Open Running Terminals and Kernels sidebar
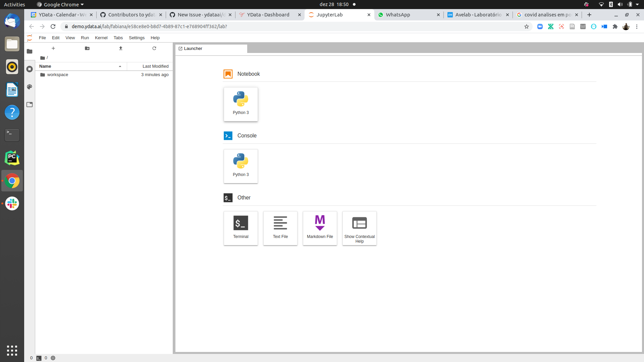The height and width of the screenshot is (362, 644). (x=30, y=69)
